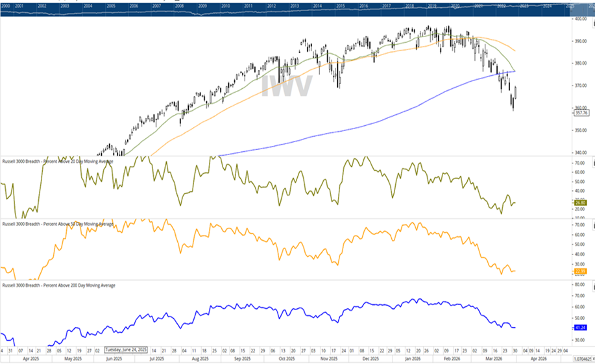Viewport: 595px width, 364px height.
Task: Click the orange 22.99 value badge
Action: tap(580, 271)
